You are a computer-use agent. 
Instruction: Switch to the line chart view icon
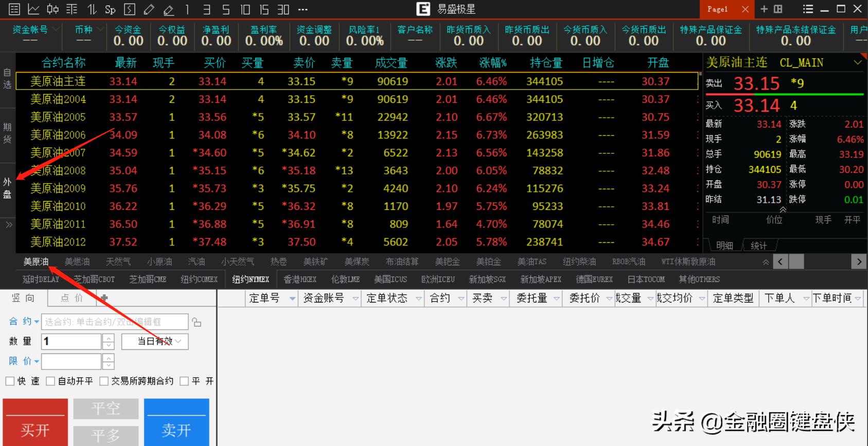[33, 9]
